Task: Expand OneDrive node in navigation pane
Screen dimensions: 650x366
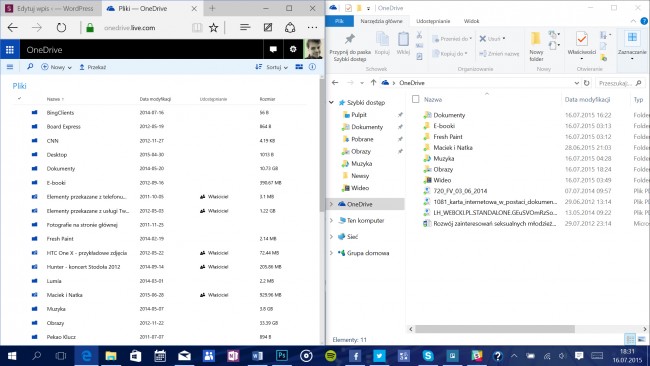Action: pos(331,204)
